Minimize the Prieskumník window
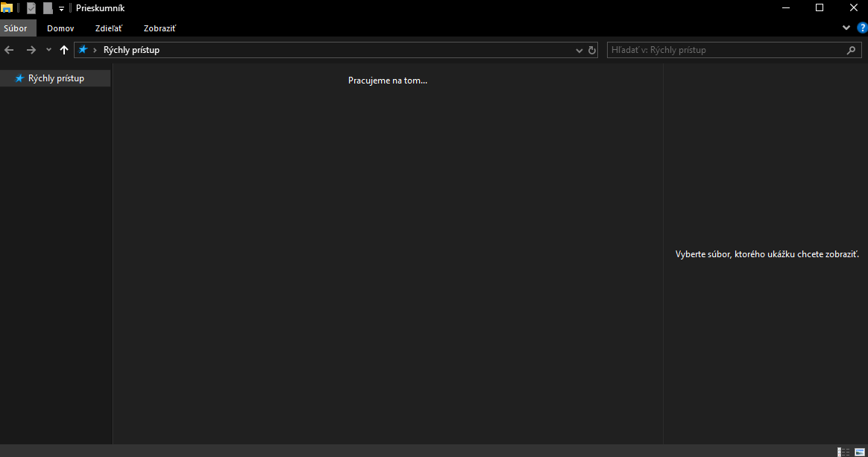 click(786, 7)
